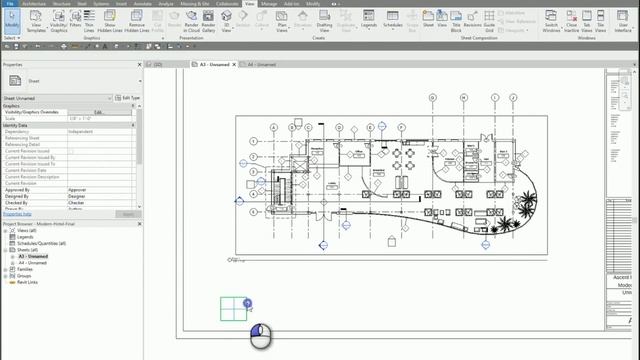Open View Templates

[x=36, y=21]
